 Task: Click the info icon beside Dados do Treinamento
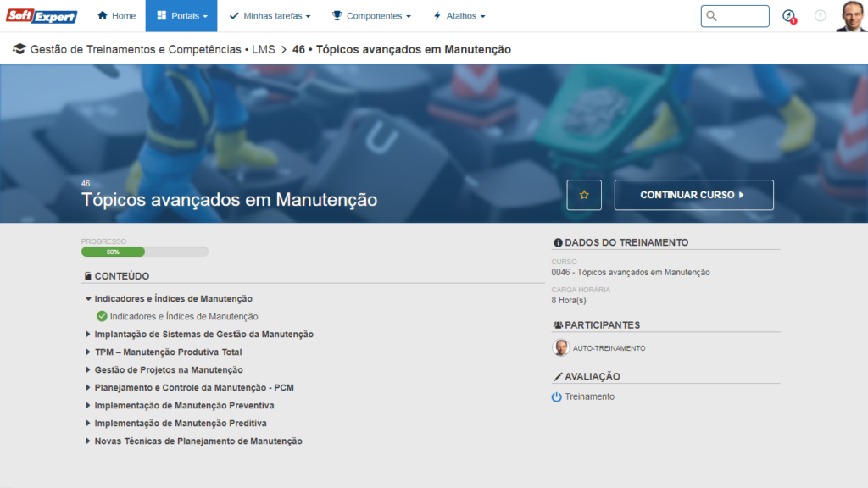click(x=558, y=242)
